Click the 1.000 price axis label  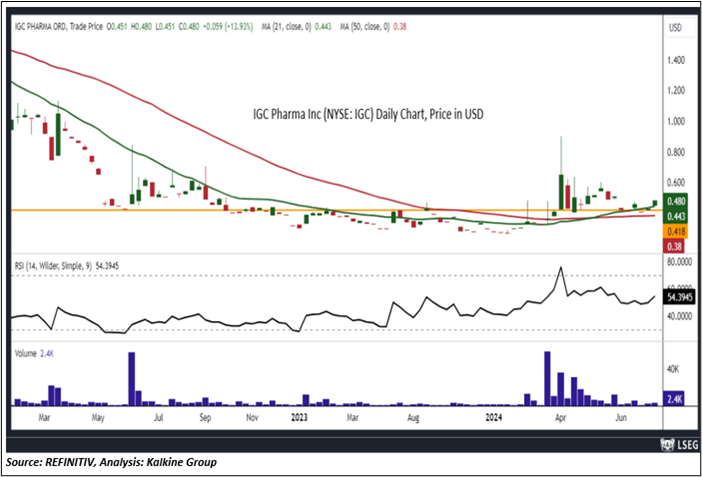676,121
